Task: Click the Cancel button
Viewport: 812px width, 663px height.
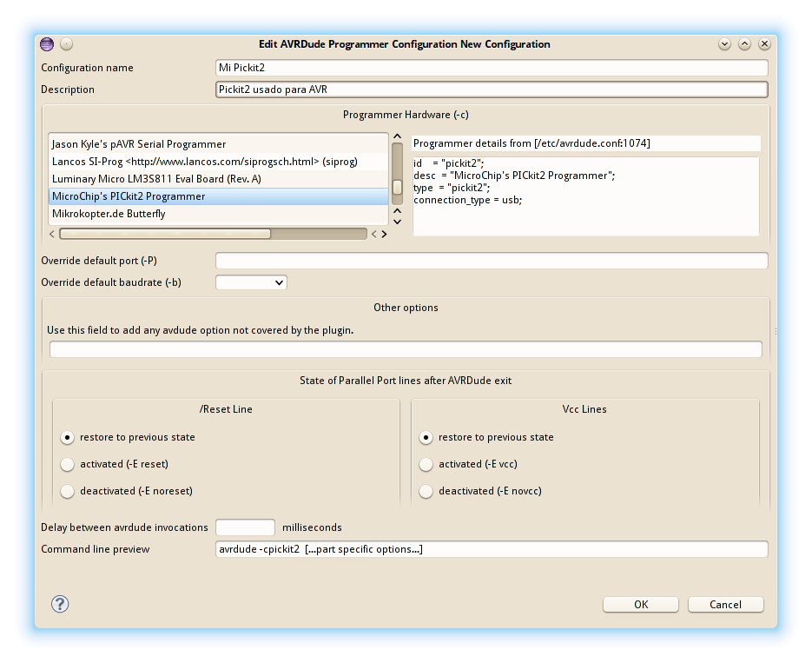Action: [x=725, y=605]
